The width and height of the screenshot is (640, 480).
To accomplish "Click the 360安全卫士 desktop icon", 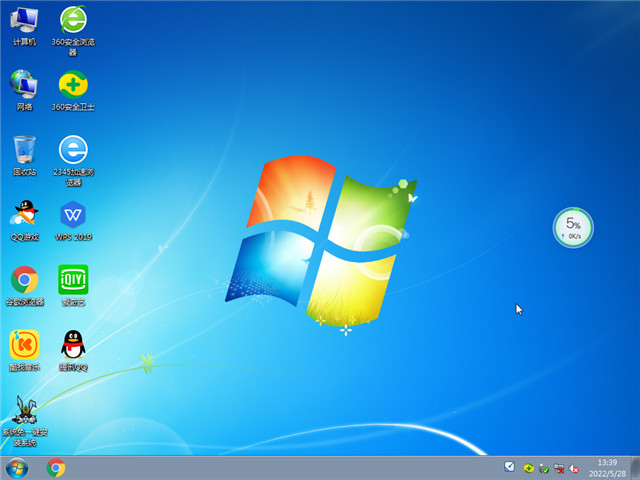I will pyautogui.click(x=73, y=91).
